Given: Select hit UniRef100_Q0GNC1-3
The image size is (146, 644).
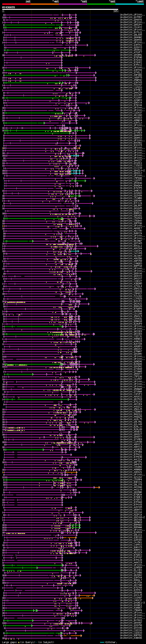Looking at the screenshot, I should [x=132, y=603].
